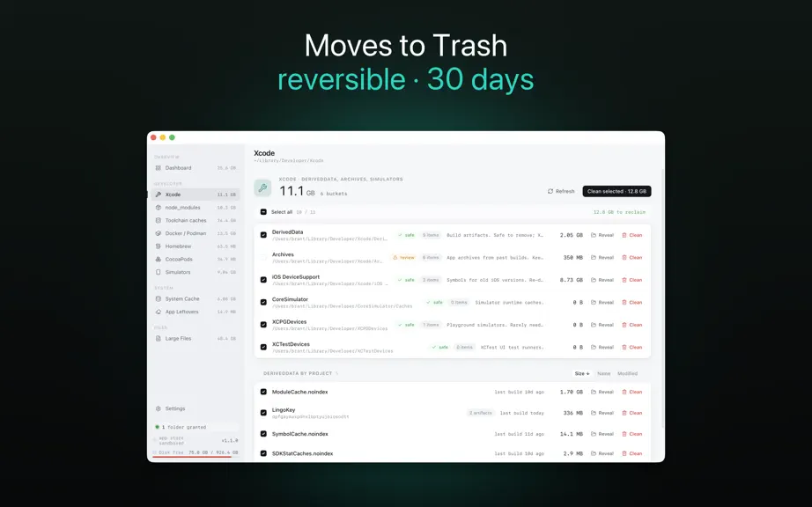
Task: Open Settings gear in sidebar
Action: 170,408
